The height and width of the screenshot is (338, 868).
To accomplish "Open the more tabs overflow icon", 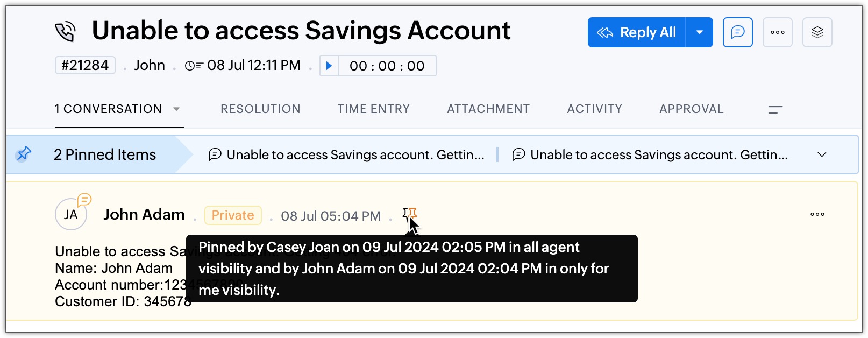I will pyautogui.click(x=775, y=109).
